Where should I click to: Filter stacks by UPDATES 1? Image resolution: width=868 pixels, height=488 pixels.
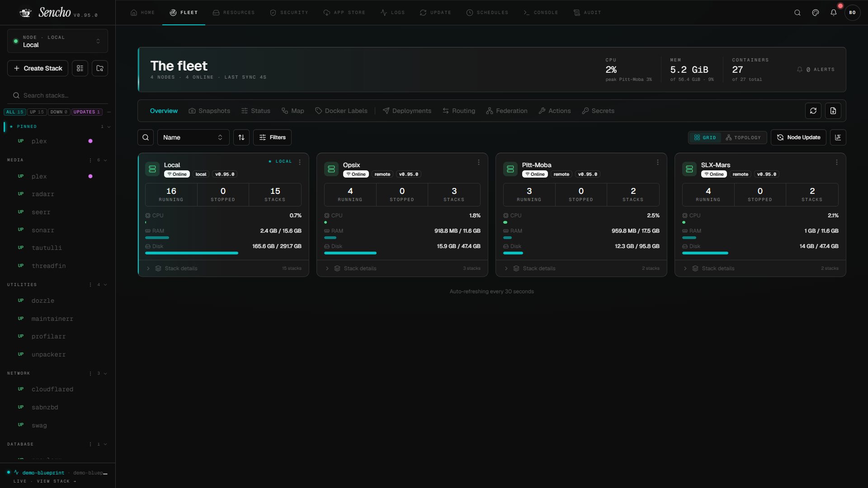coord(87,112)
